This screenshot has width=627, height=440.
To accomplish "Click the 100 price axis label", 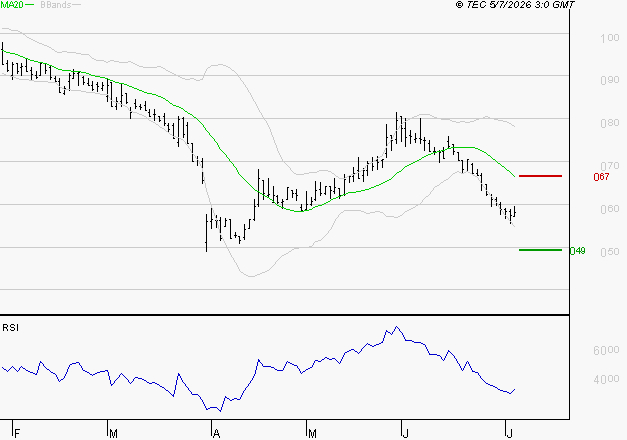I will [609, 38].
